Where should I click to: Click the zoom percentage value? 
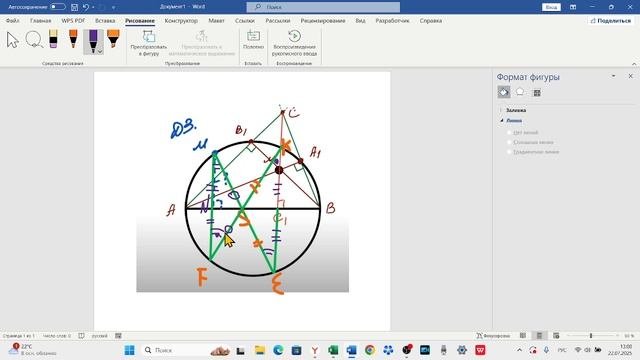629,336
